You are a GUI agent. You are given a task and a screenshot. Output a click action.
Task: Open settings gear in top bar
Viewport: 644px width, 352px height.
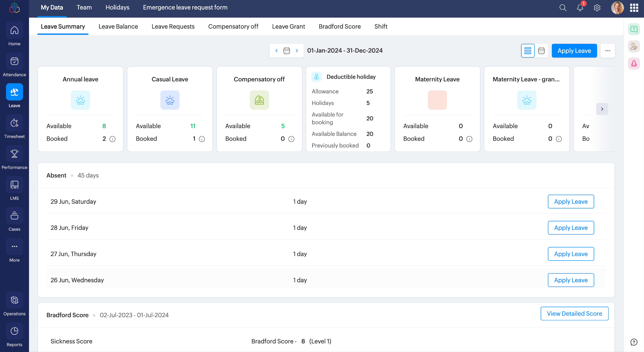[x=597, y=8]
